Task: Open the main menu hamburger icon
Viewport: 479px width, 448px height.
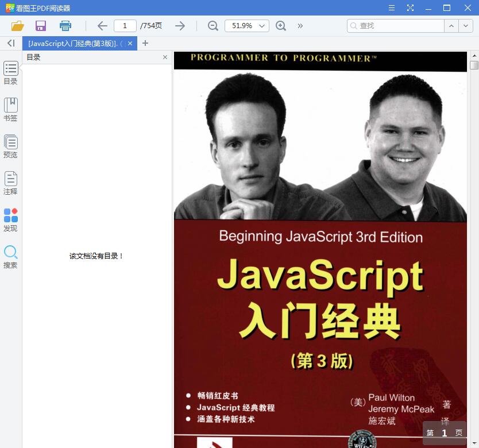Action: (x=392, y=8)
